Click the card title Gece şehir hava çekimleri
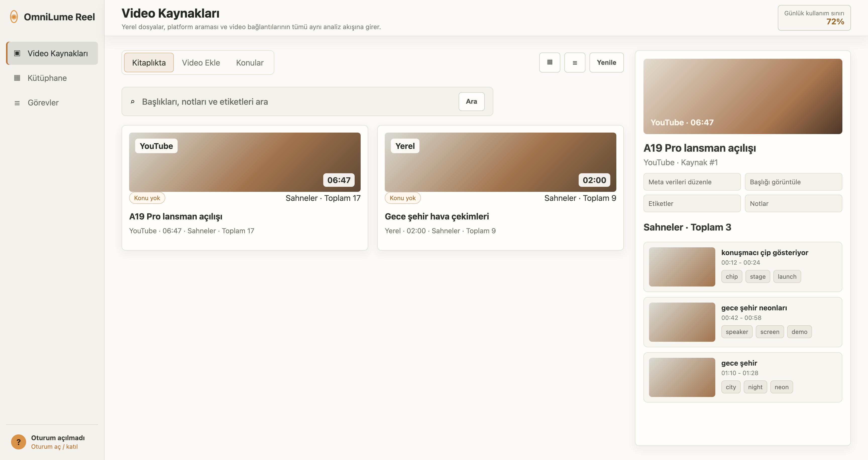The height and width of the screenshot is (460, 868). point(437,216)
